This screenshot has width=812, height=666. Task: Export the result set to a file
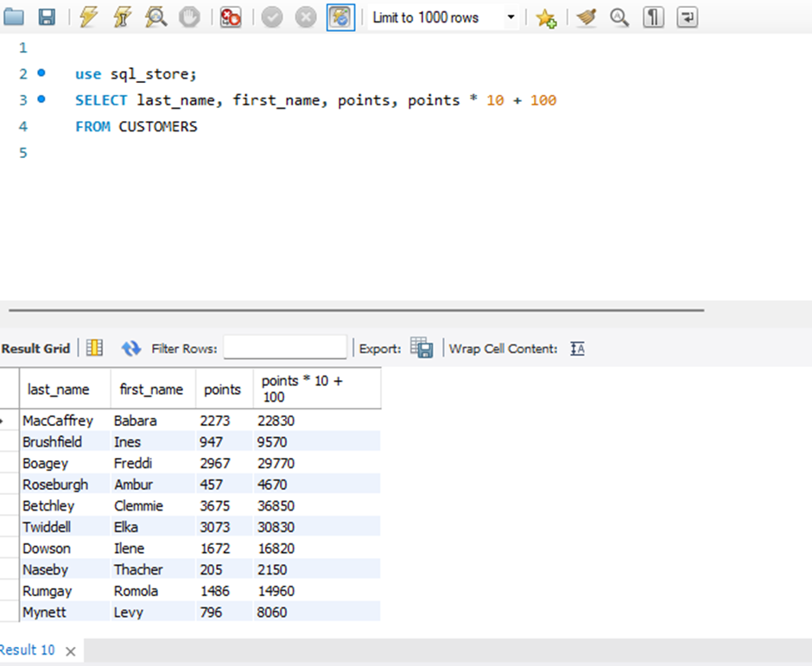422,346
